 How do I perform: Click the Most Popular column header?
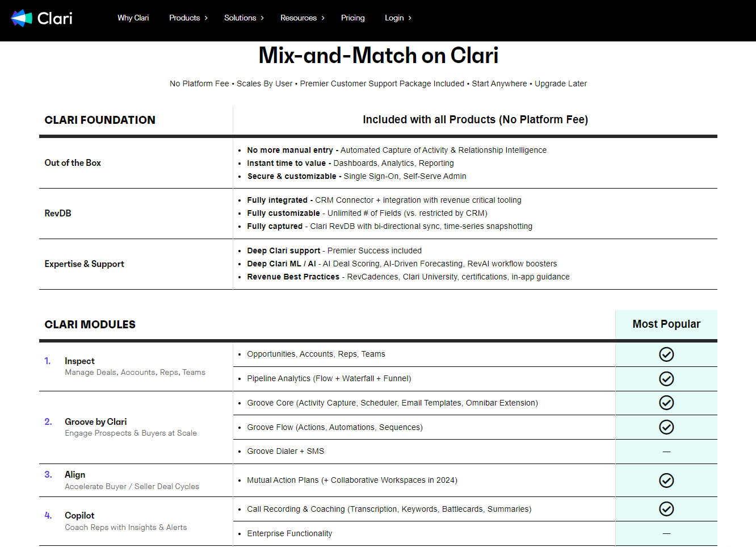(666, 324)
